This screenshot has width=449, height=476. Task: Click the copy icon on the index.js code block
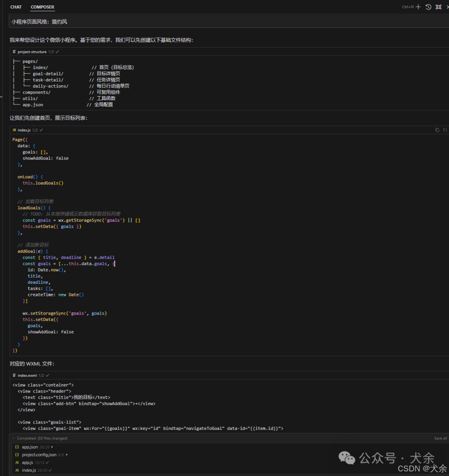[437, 130]
